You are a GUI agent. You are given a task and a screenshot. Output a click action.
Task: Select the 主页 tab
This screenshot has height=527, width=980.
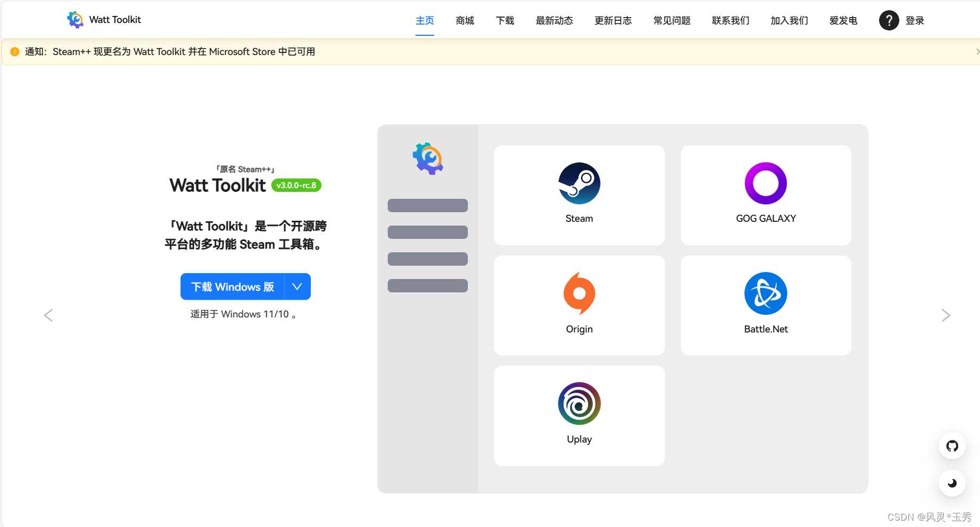pyautogui.click(x=425, y=21)
